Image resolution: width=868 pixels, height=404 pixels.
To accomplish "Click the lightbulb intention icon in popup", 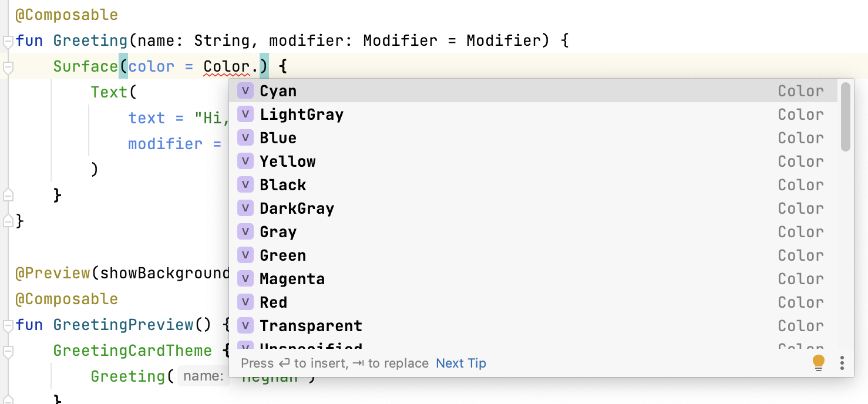I will [818, 362].
